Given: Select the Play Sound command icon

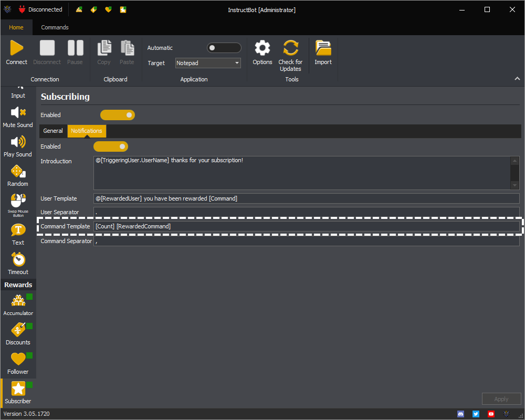Looking at the screenshot, I should [18, 142].
